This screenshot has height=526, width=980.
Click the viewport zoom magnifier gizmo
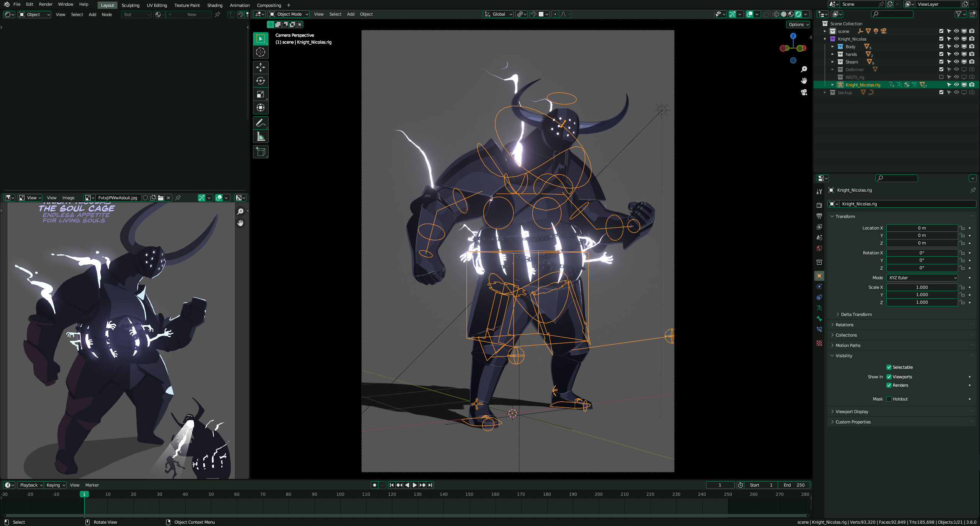(804, 69)
